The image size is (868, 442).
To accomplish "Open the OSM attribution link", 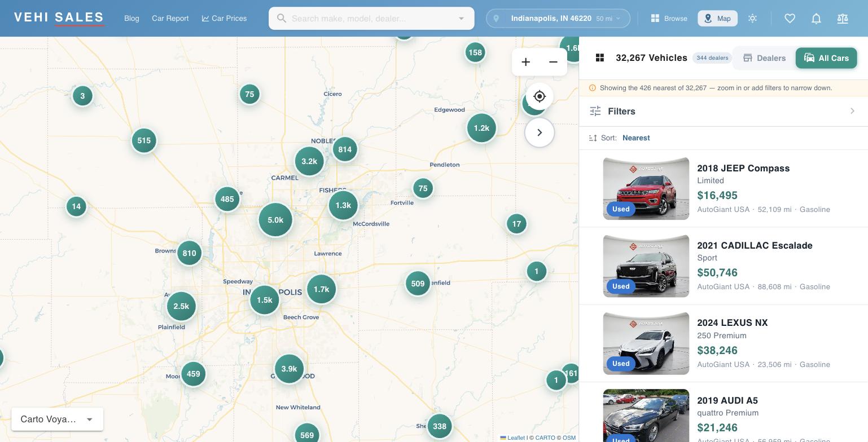I will tap(569, 437).
